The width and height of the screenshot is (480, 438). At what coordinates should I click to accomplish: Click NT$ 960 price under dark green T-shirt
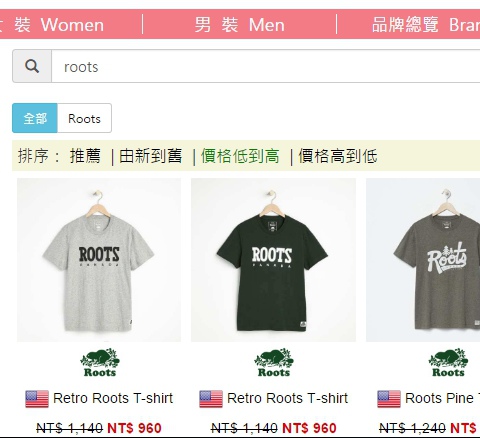point(309,428)
